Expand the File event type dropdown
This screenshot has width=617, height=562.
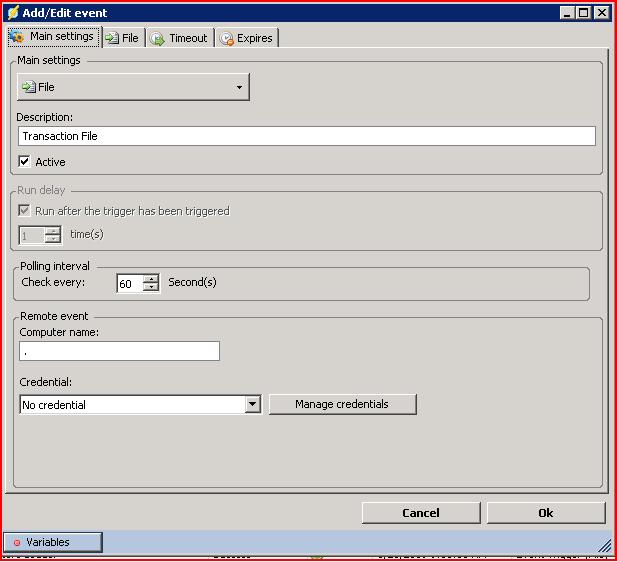[239, 87]
